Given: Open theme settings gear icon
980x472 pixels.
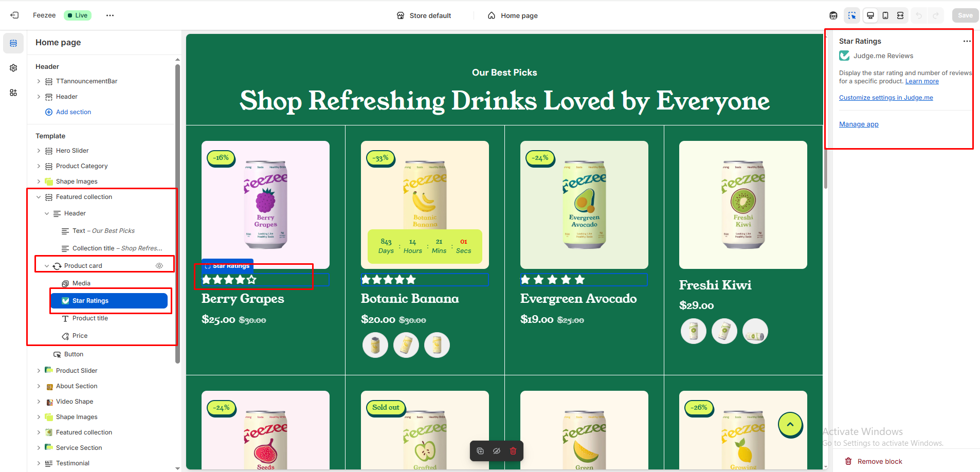Looking at the screenshot, I should pyautogui.click(x=13, y=68).
